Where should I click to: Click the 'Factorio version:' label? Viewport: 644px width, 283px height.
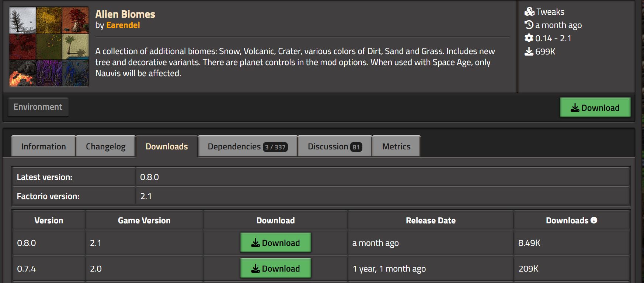click(x=48, y=196)
